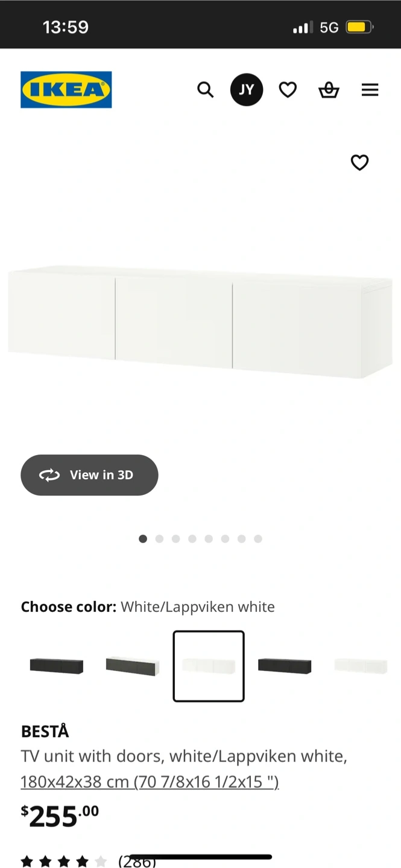Open the JY profile account icon

click(x=247, y=90)
